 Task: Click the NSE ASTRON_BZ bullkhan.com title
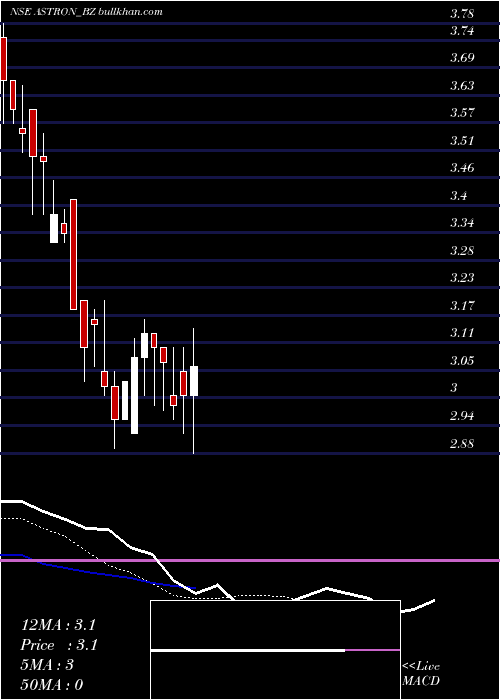(x=86, y=12)
